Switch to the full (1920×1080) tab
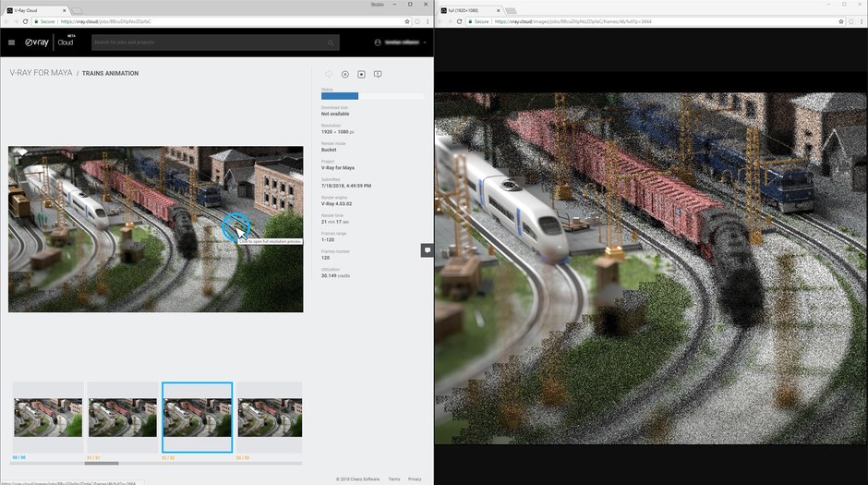This screenshot has height=485, width=868. pyautogui.click(x=471, y=10)
